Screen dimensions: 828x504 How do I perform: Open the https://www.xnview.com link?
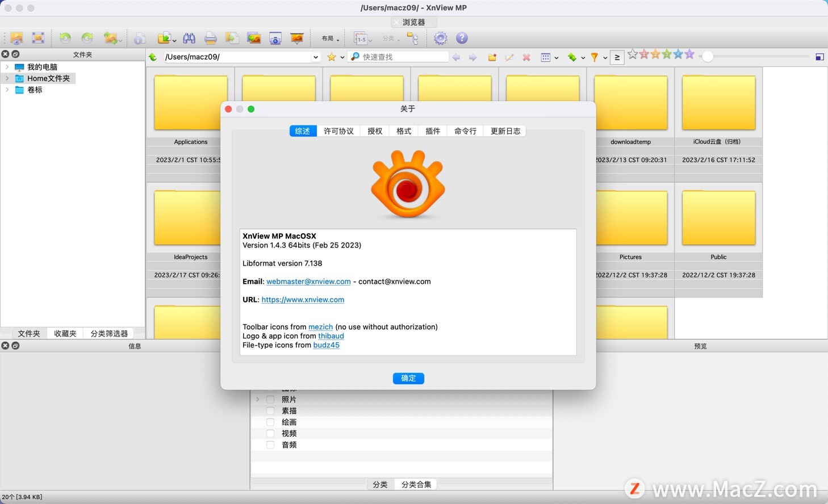303,300
